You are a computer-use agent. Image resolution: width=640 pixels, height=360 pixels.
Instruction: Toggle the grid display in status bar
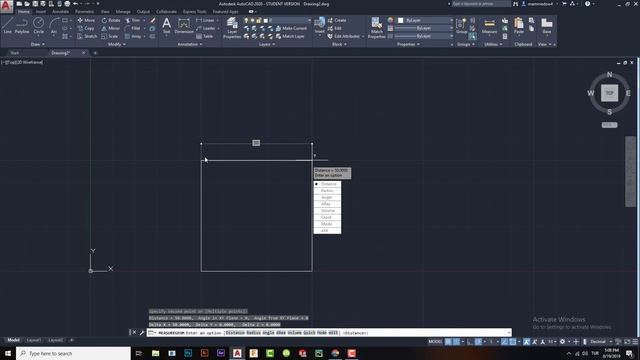(x=448, y=342)
